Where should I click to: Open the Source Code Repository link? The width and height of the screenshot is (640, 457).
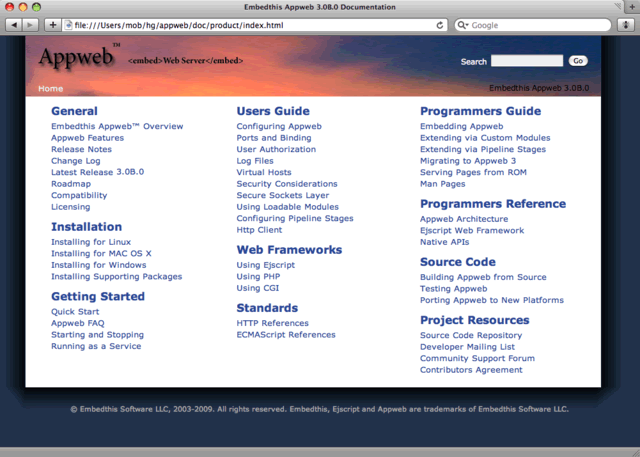pos(471,336)
